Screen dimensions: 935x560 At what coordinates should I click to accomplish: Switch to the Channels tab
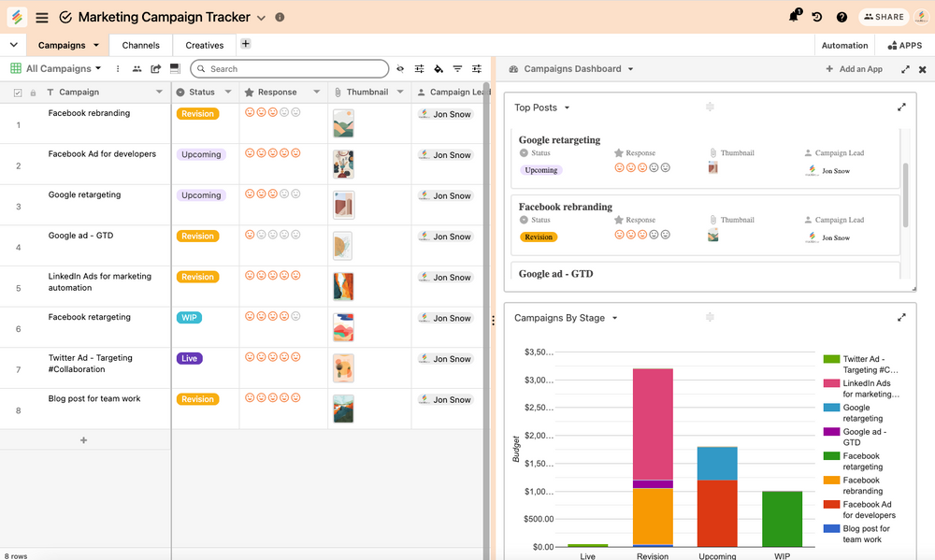coord(140,45)
